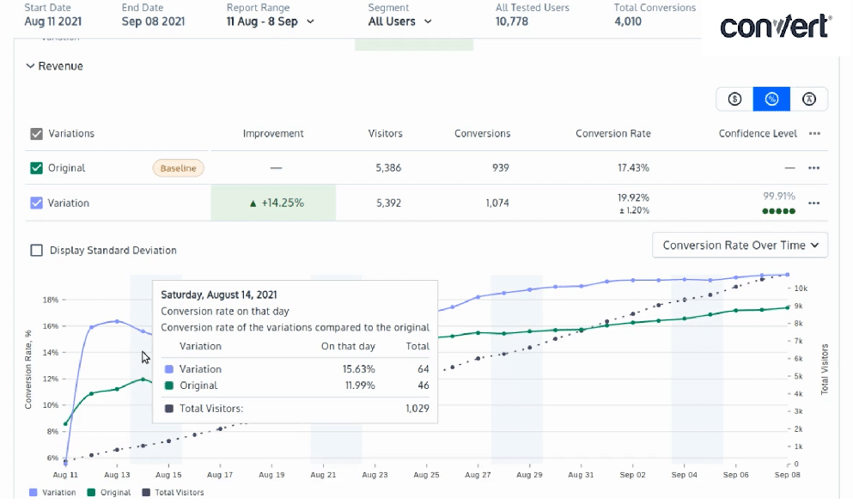Uncheck the Original variation checkbox
Image resolution: width=853 pixels, height=504 pixels.
36,168
